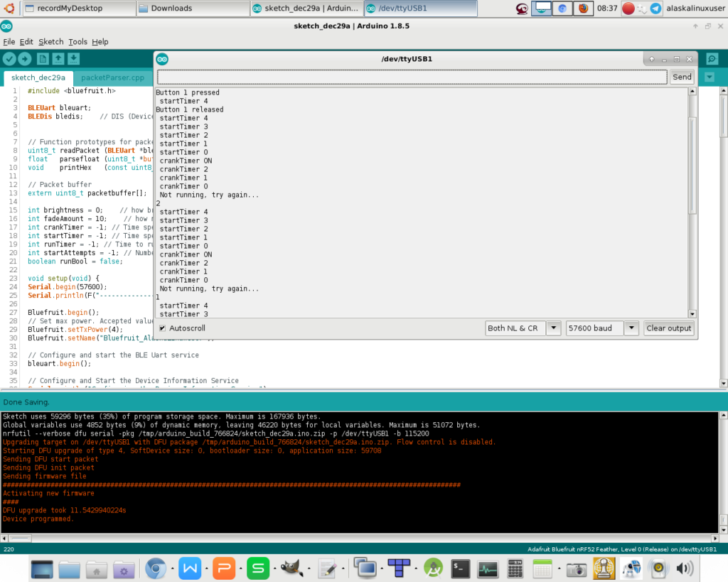Create a new sketch with New icon

pyautogui.click(x=43, y=59)
